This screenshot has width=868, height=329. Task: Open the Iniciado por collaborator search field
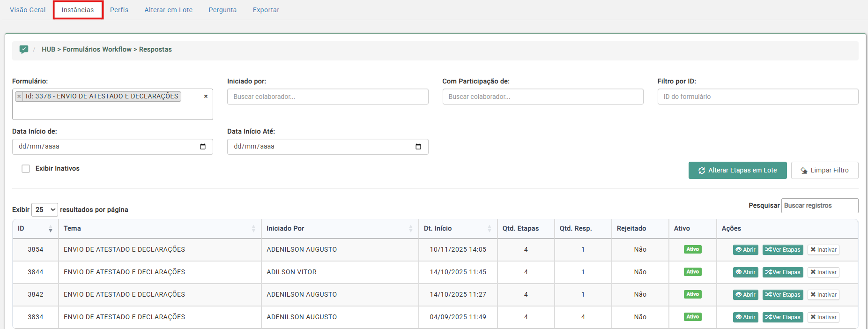[327, 97]
